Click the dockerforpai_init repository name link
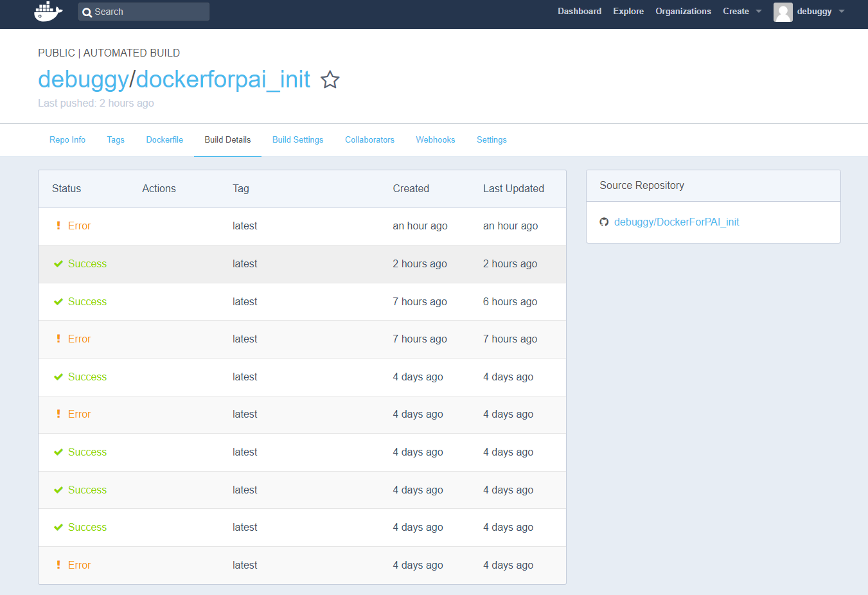868x595 pixels. tap(223, 80)
